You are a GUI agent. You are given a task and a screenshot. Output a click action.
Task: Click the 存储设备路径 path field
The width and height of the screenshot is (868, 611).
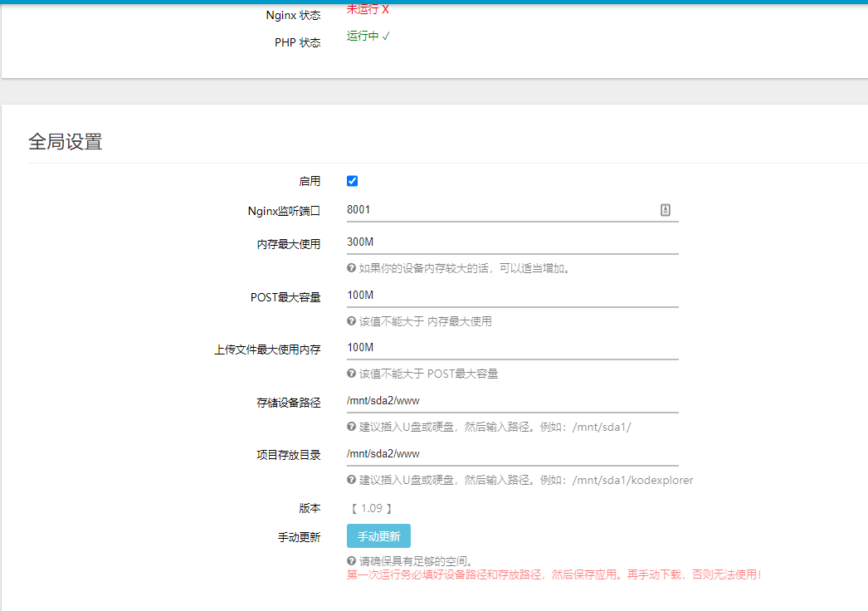[x=512, y=400]
